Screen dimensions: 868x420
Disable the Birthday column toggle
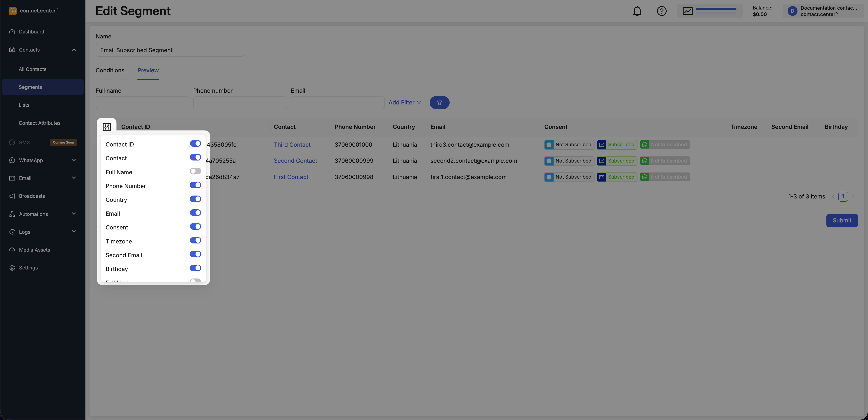pos(195,268)
